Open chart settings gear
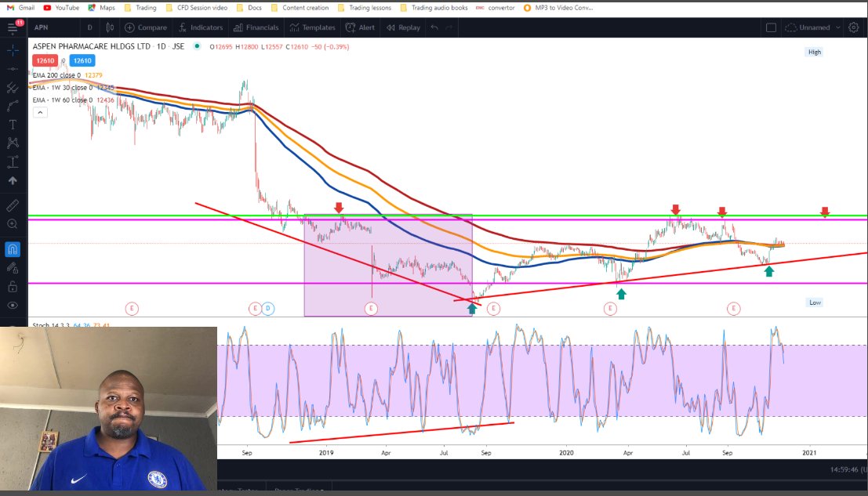Viewport: 868px width, 496px height. pyautogui.click(x=854, y=27)
